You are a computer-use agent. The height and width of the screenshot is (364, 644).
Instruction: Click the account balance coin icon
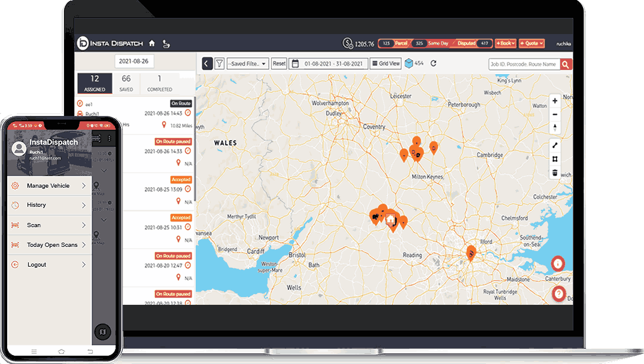[x=348, y=43]
